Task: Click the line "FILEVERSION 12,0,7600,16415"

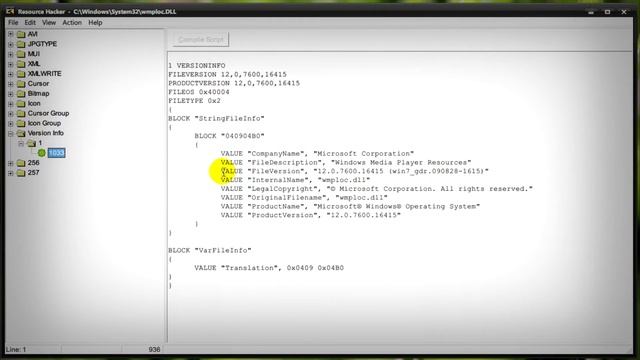Action: tap(227, 75)
